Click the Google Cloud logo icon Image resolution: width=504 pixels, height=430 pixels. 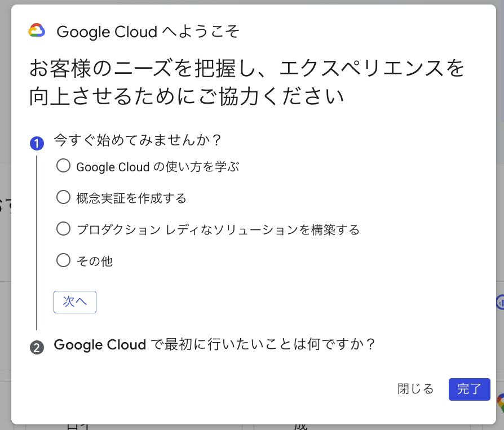[37, 31]
